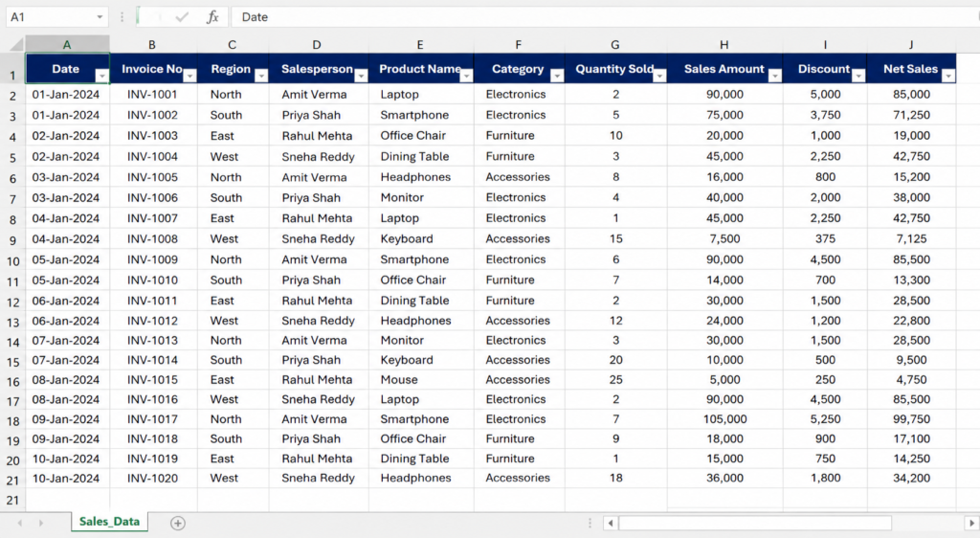The width and height of the screenshot is (980, 538).
Task: Select Net Sales cell 17,100
Action: coord(911,438)
